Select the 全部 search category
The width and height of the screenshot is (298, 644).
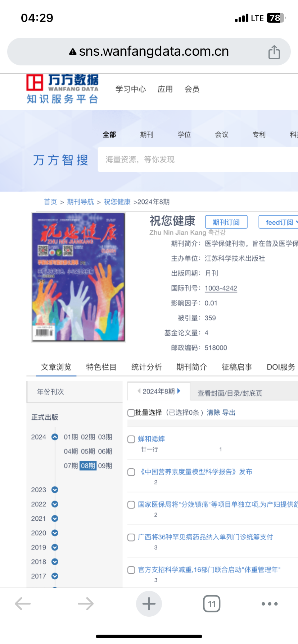[x=109, y=134]
